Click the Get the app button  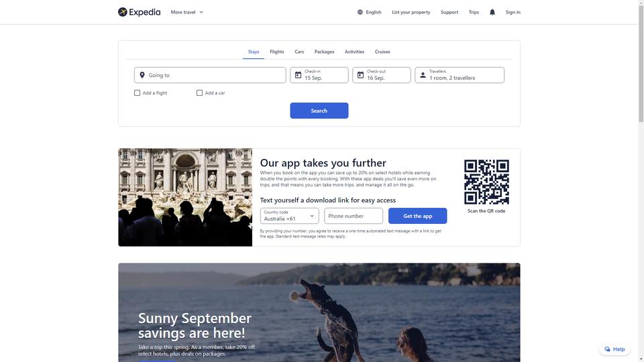click(418, 216)
